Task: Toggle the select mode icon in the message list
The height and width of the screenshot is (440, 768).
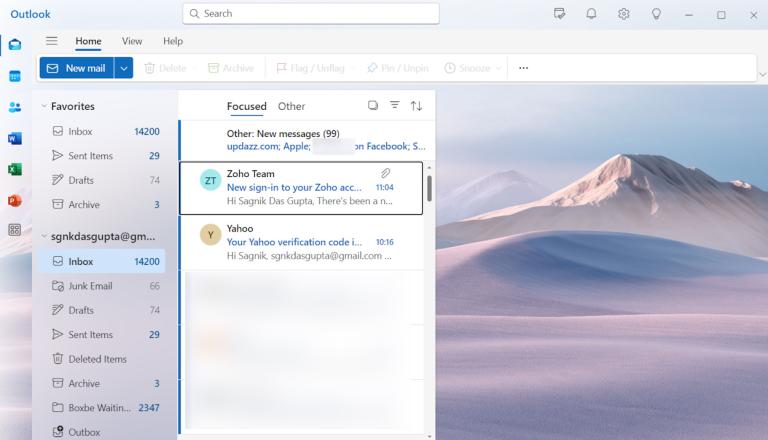Action: 373,106
